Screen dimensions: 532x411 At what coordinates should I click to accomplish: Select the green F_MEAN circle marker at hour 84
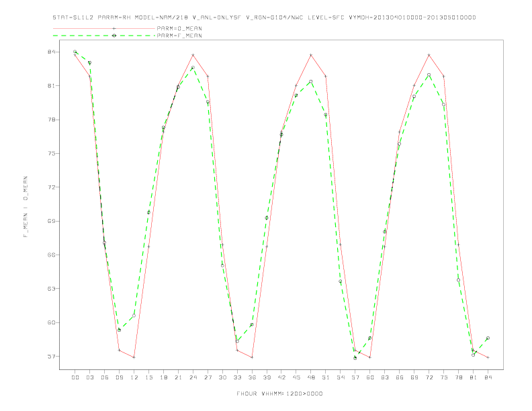tap(488, 338)
